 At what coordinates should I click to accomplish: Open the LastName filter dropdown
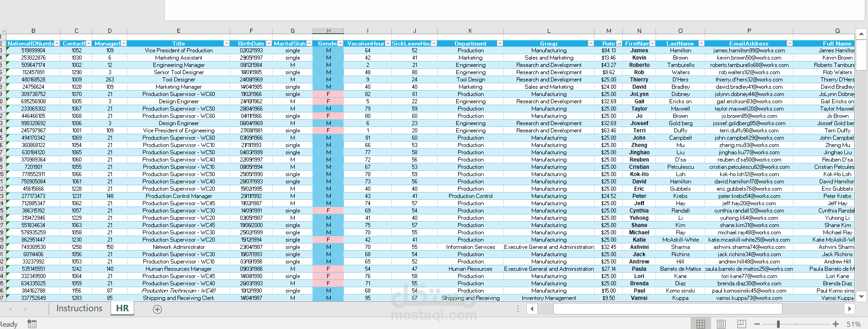pyautogui.click(x=701, y=43)
